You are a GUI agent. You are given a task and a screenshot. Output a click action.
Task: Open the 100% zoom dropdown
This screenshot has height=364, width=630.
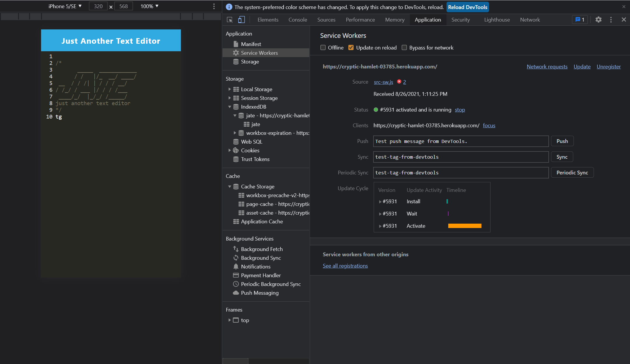[149, 6]
